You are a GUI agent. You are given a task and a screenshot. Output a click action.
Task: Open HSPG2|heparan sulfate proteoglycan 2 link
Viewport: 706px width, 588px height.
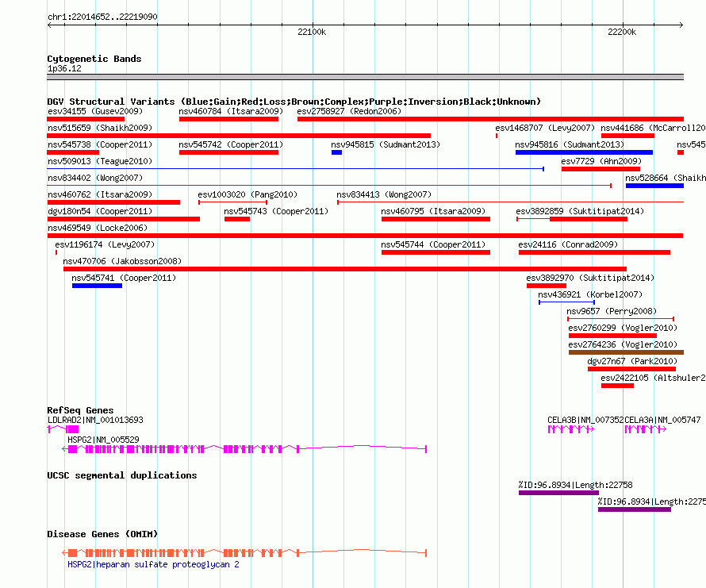(x=153, y=564)
